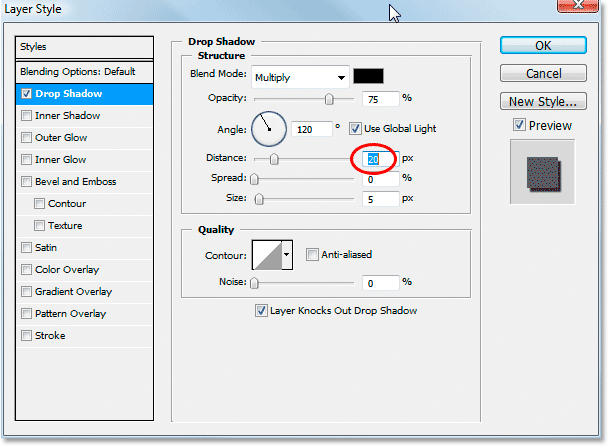608x446 pixels.
Task: Click the style preview thumbnail
Action: (542, 171)
